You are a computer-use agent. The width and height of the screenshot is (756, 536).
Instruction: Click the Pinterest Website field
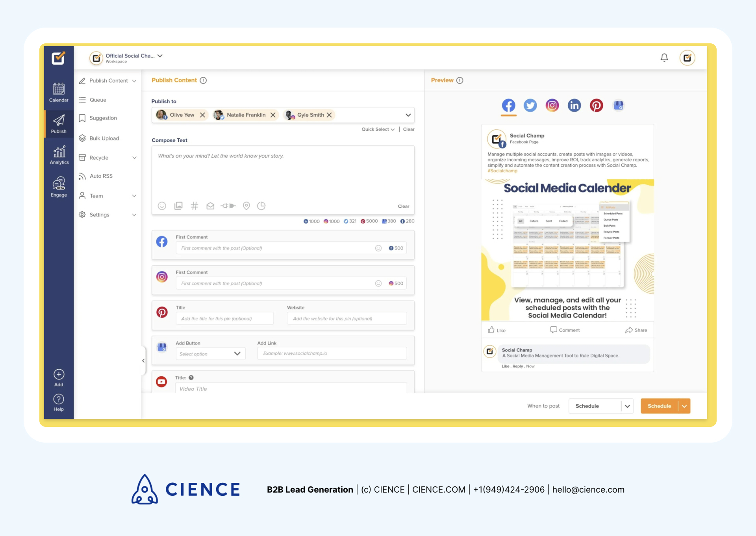(x=347, y=318)
